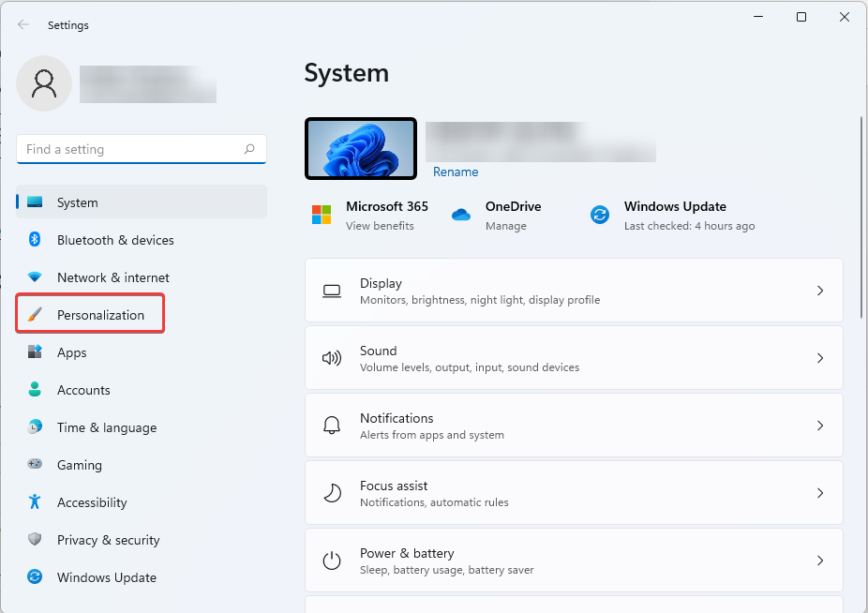Screen dimensions: 868x613
Task: Click the Find a setting search box
Action: tap(141, 149)
